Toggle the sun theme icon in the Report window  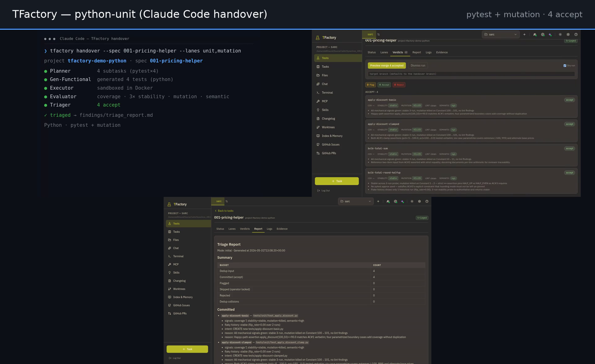(x=412, y=201)
